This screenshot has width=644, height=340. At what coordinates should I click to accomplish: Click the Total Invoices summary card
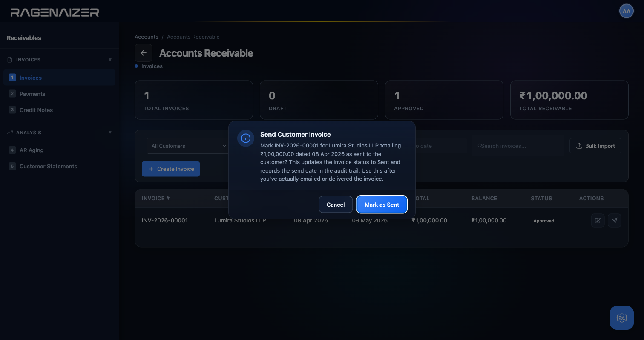pyautogui.click(x=194, y=100)
